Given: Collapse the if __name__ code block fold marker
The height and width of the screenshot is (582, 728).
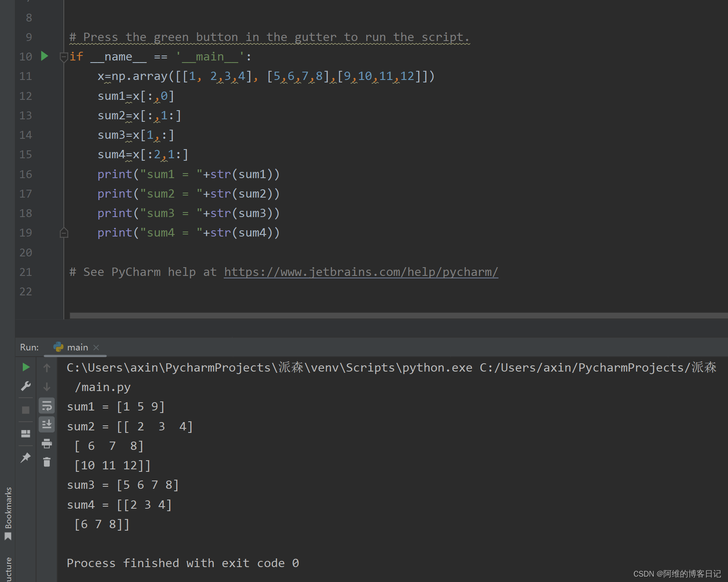Looking at the screenshot, I should (x=64, y=57).
